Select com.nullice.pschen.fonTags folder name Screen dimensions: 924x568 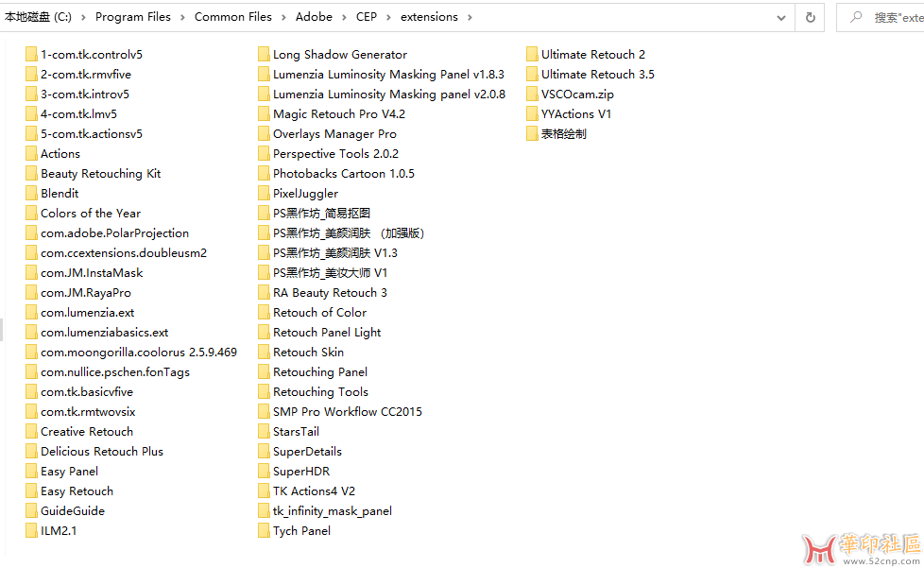(x=115, y=372)
